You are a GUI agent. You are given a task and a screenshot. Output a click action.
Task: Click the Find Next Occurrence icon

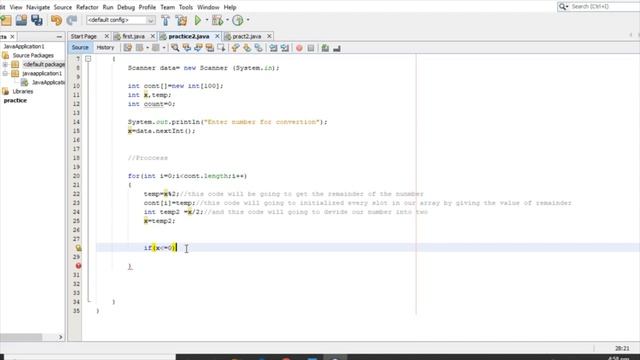(198, 48)
